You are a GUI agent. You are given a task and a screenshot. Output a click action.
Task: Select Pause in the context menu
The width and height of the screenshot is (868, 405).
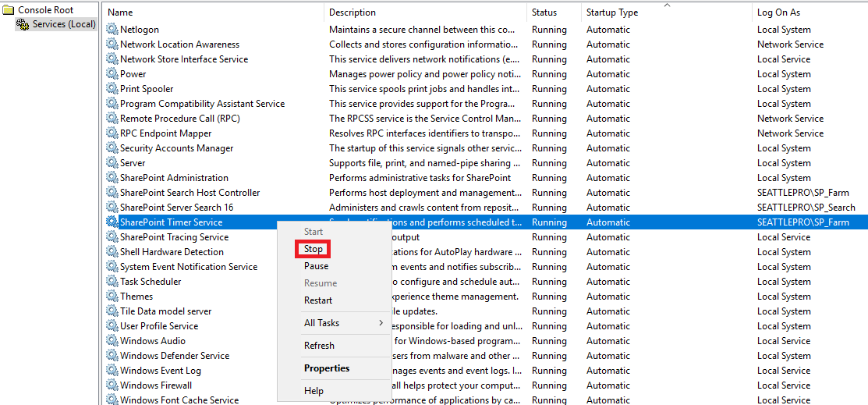[316, 266]
